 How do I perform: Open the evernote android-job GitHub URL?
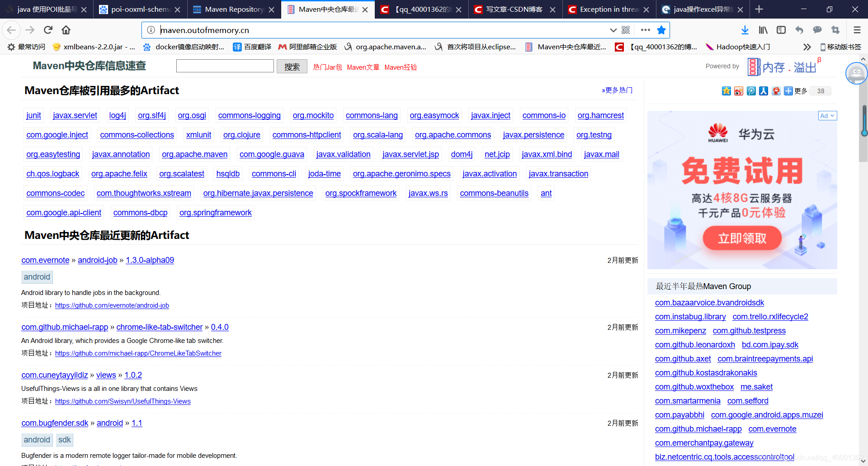(112, 305)
